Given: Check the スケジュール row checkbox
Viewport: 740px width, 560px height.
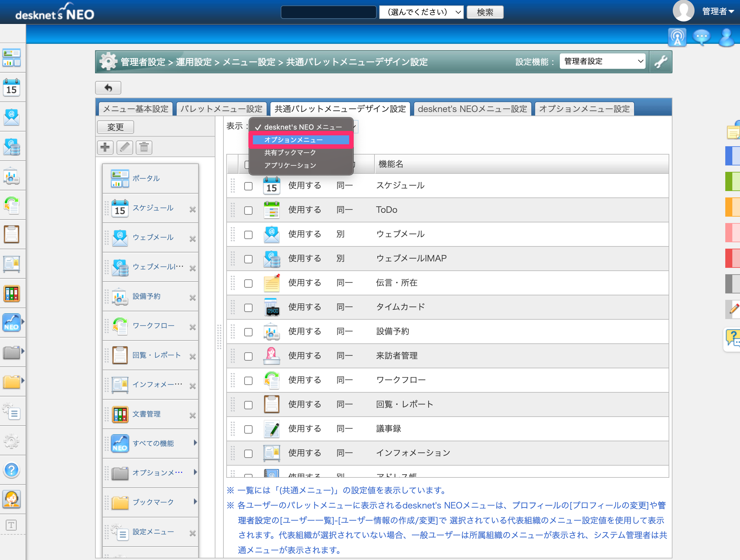Looking at the screenshot, I should click(248, 186).
